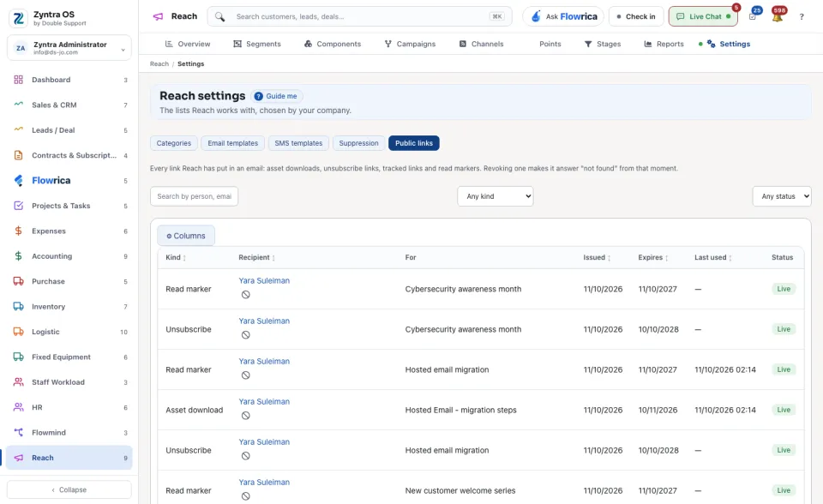The width and height of the screenshot is (823, 504).
Task: Go to the Channels tab
Action: (481, 44)
